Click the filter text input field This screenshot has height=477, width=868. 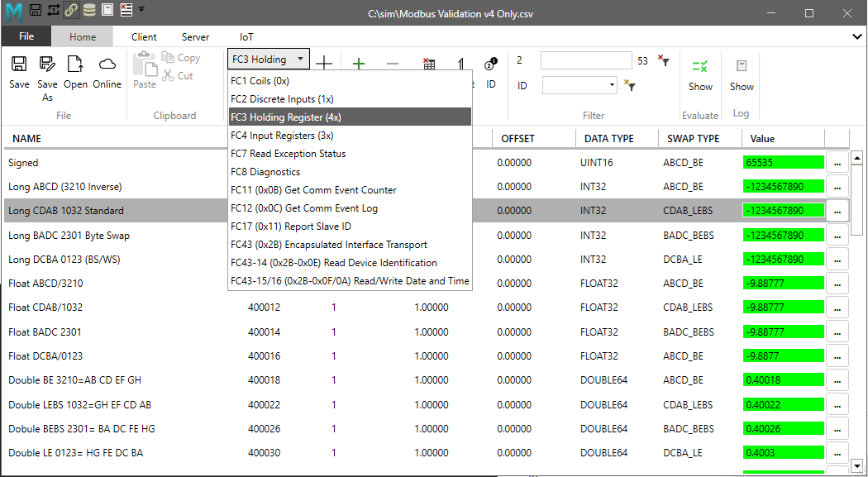586,60
